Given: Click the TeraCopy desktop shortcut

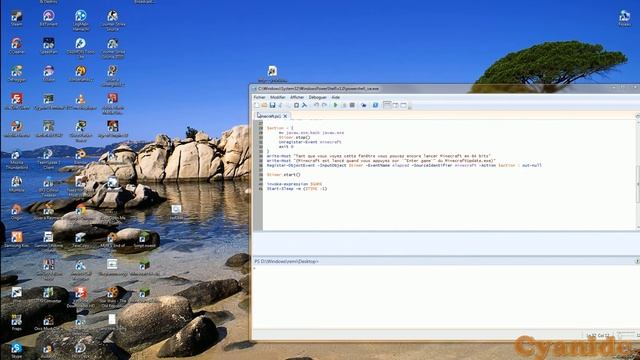Looking at the screenshot, I should [80, 239].
